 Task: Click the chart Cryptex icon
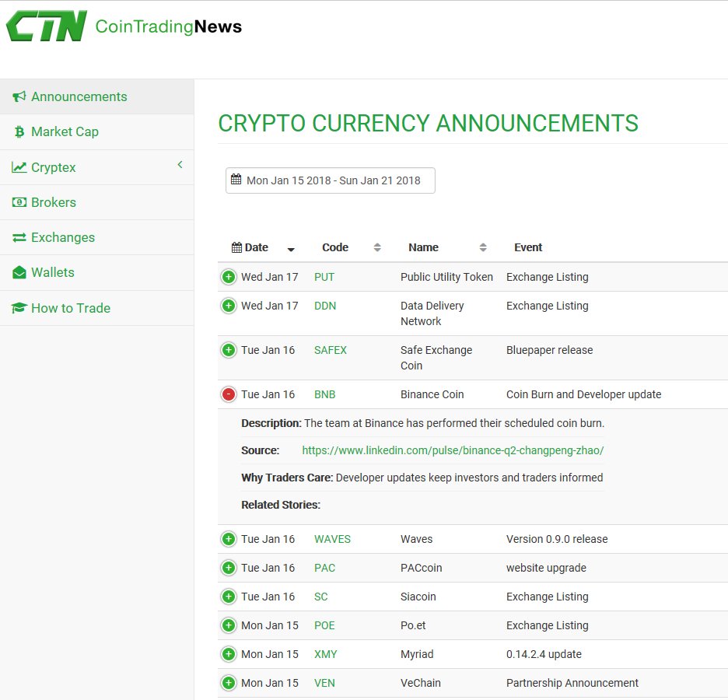tap(19, 167)
